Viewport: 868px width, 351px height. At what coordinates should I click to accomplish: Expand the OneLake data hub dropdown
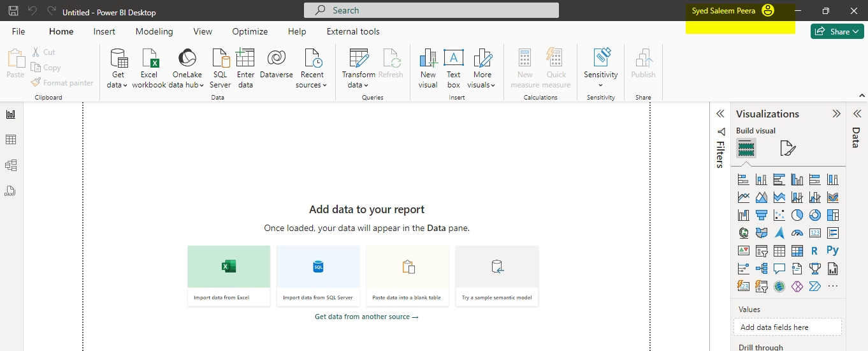(x=187, y=68)
